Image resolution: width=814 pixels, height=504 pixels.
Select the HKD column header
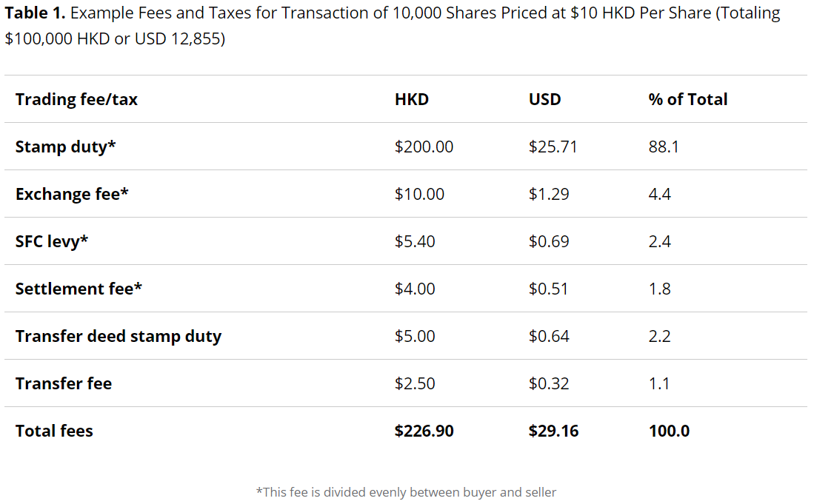(412, 99)
